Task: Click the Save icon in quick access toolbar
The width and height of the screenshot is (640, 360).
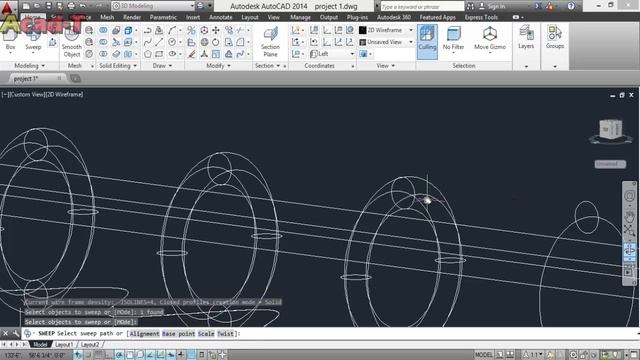Action: pos(49,6)
